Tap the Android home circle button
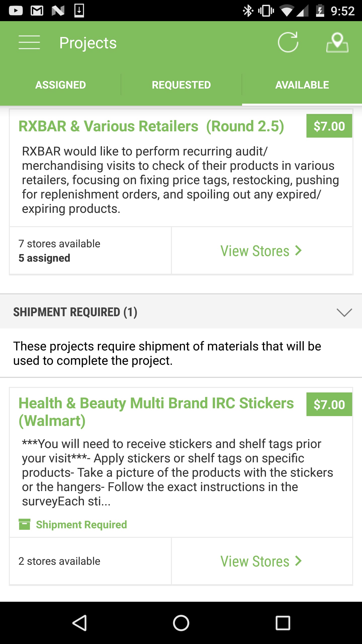Viewport: 362px width, 644px height. point(181,623)
